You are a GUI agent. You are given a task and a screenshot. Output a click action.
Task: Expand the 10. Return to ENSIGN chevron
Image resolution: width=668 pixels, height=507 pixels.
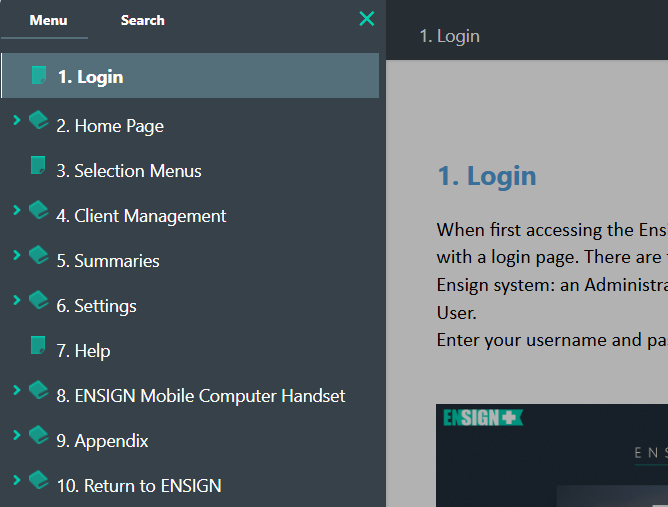(17, 480)
